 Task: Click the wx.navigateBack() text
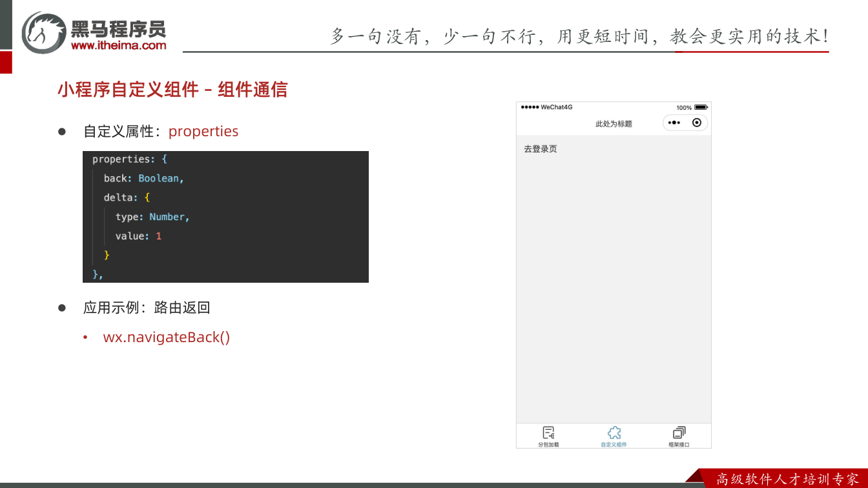pos(167,337)
